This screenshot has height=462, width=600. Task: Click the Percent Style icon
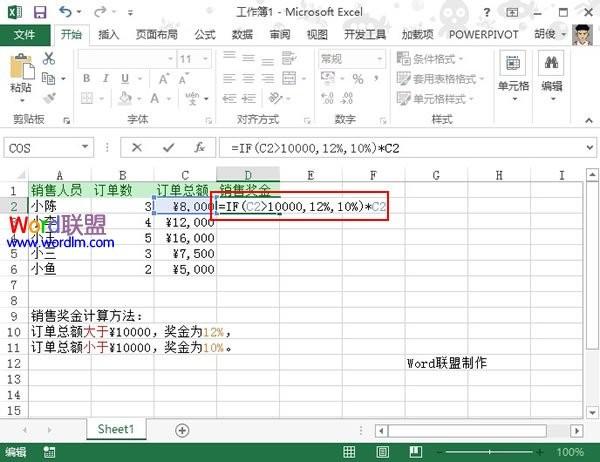pyautogui.click(x=358, y=79)
